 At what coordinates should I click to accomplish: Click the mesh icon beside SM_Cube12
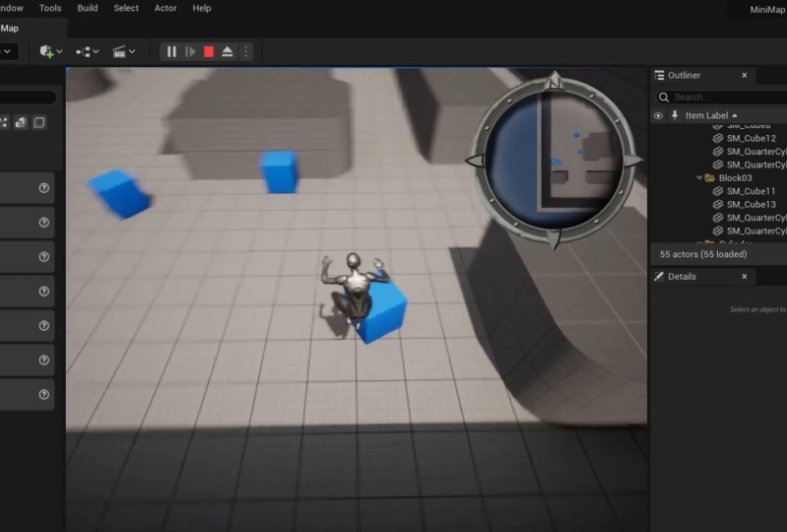click(x=718, y=138)
